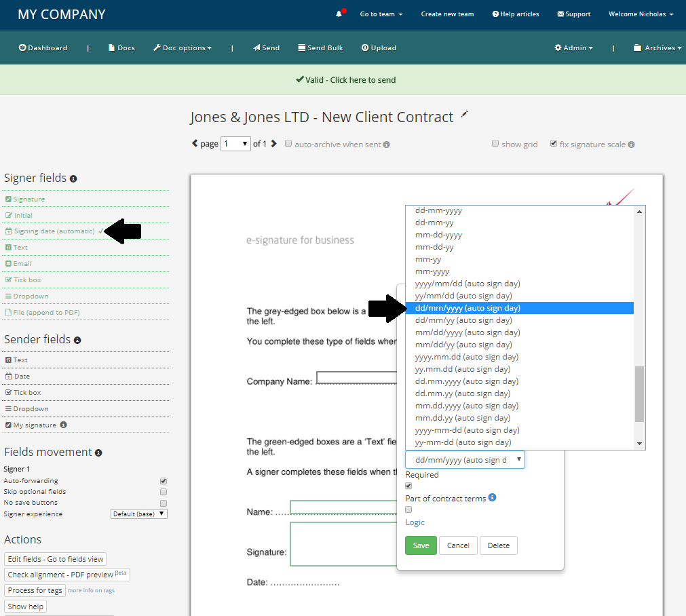686x616 pixels.
Task: Uncheck the Auto-forwarding checkbox
Action: (x=163, y=481)
